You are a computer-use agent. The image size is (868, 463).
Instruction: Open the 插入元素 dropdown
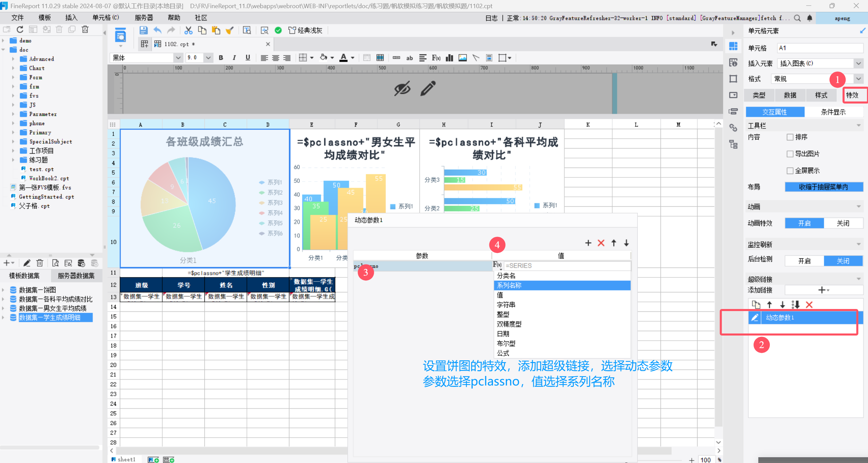(x=858, y=64)
